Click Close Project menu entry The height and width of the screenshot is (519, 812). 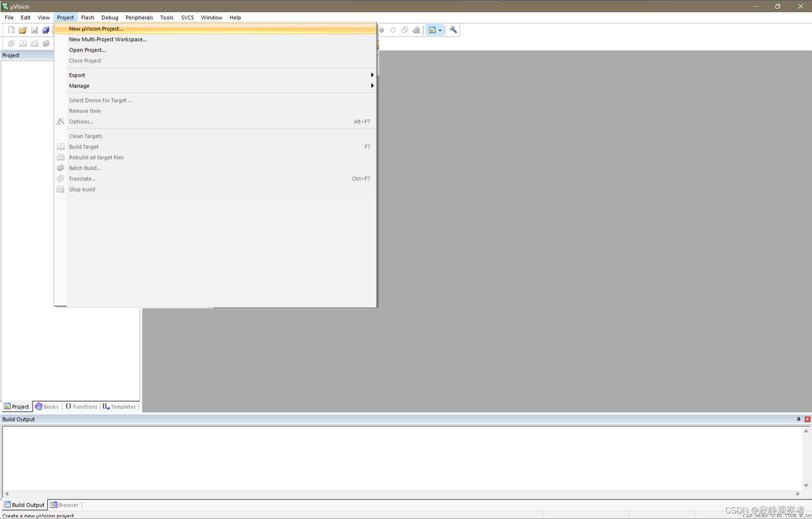[215, 61]
